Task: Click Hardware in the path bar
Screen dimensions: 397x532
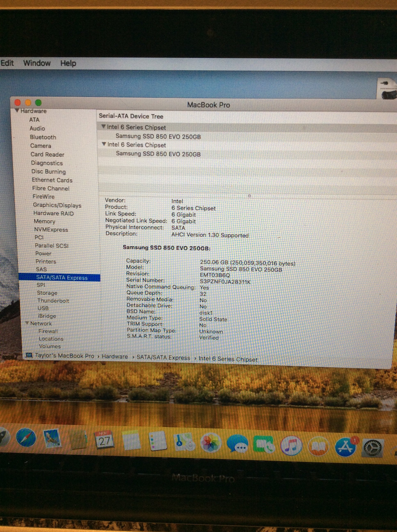Action: coord(115,357)
